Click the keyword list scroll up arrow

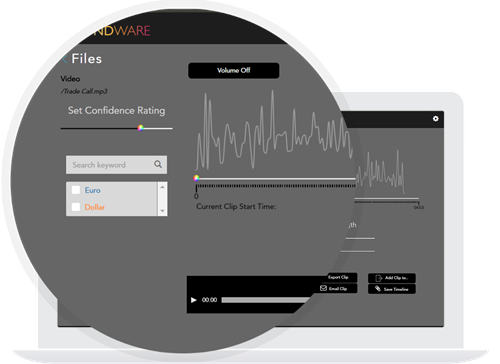162,187
